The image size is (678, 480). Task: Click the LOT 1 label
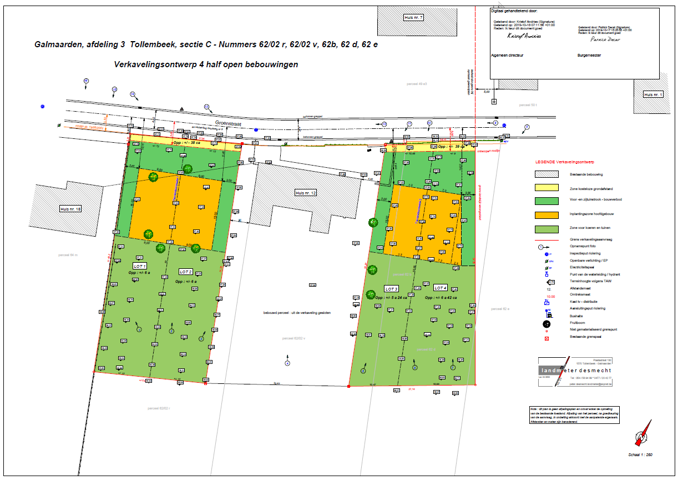click(x=140, y=267)
